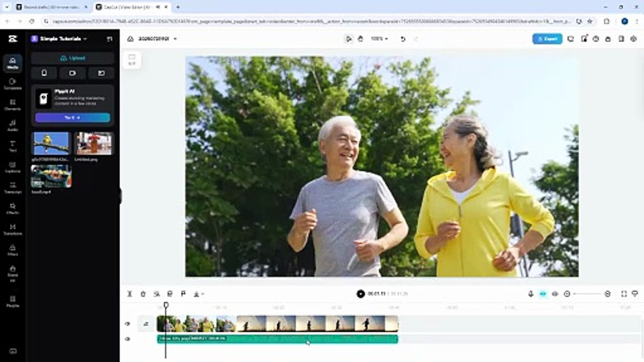Zoom out the timeline with minus icon

coord(567,294)
